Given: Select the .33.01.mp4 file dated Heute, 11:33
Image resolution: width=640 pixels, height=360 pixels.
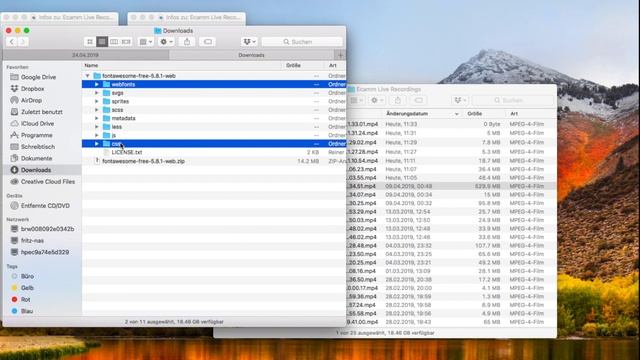Looking at the screenshot, I should coord(451,124).
